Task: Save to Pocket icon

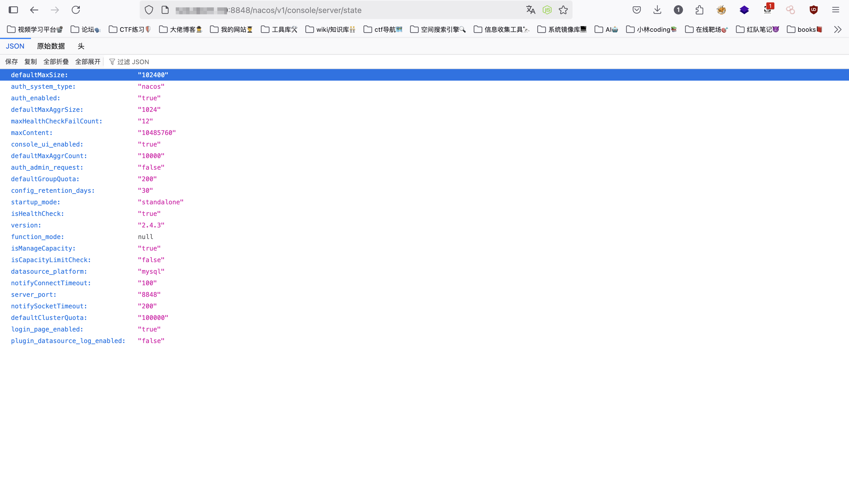Action: [636, 10]
